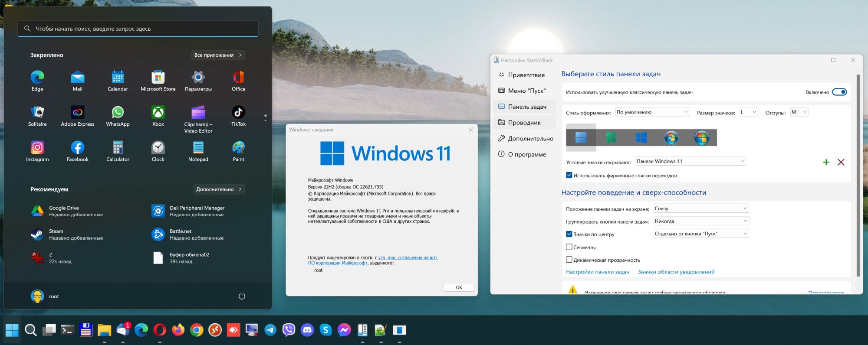868x345 pixels.
Task: Open the Дополнительно sidebar section in StartAllBack
Action: [525, 138]
